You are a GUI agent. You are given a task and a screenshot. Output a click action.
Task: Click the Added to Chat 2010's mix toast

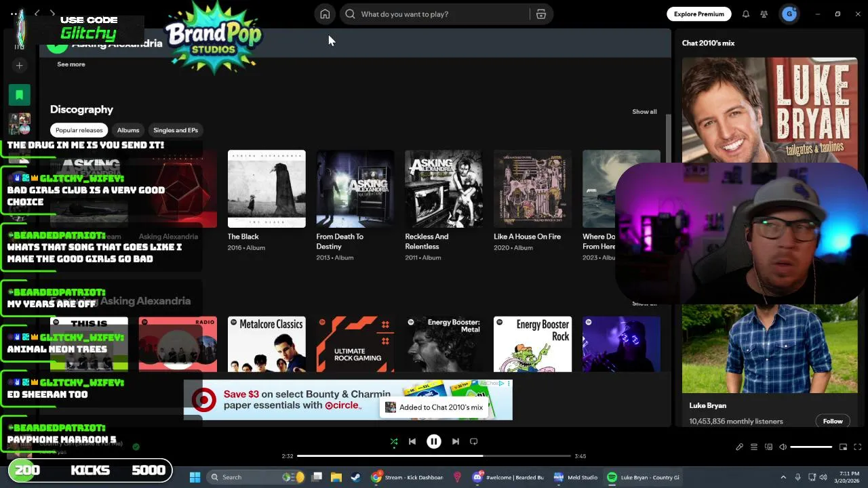click(x=435, y=407)
